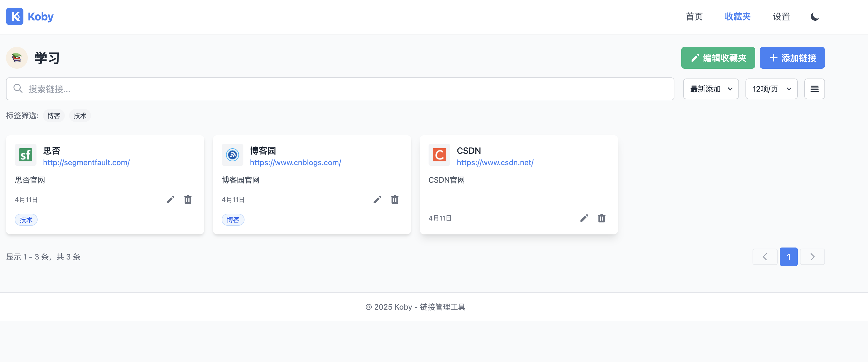Screen dimensions: 868x362
Task: Switch to list view layout icon
Action: [x=814, y=89]
